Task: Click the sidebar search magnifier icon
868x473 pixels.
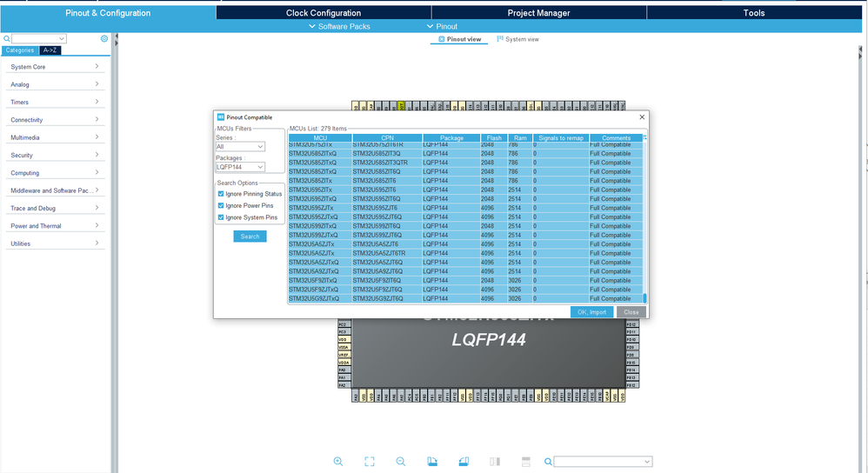Action: pyautogui.click(x=7, y=39)
